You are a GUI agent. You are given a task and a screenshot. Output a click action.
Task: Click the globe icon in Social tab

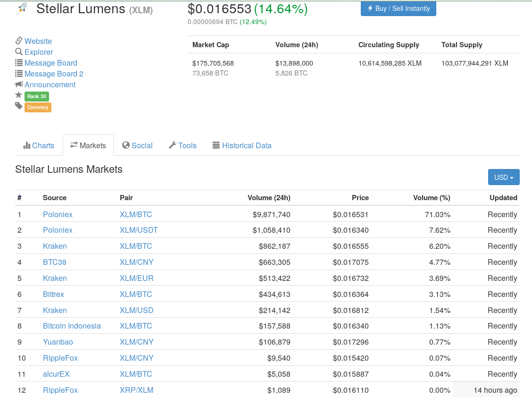pyautogui.click(x=126, y=145)
